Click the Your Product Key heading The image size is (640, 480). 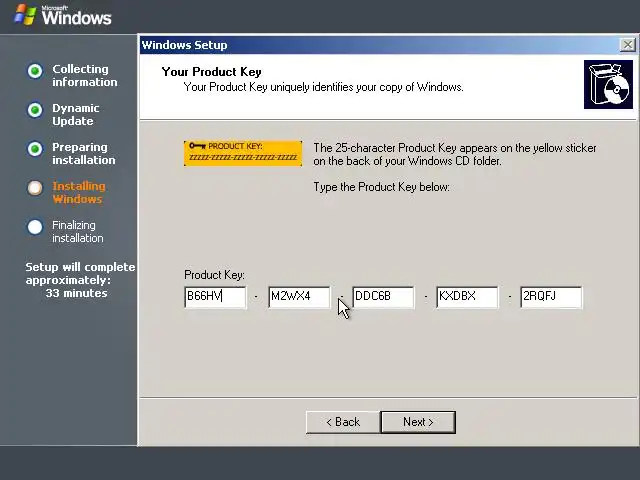coord(211,72)
